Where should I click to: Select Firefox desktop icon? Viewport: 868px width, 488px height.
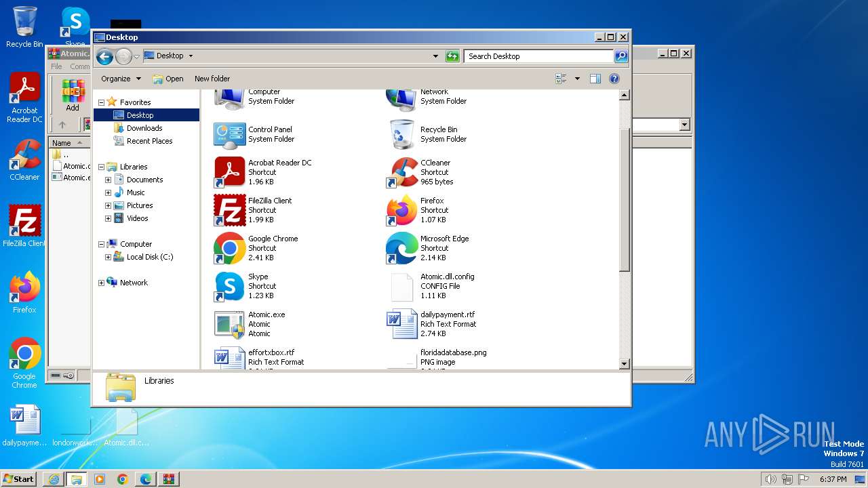[x=24, y=293]
